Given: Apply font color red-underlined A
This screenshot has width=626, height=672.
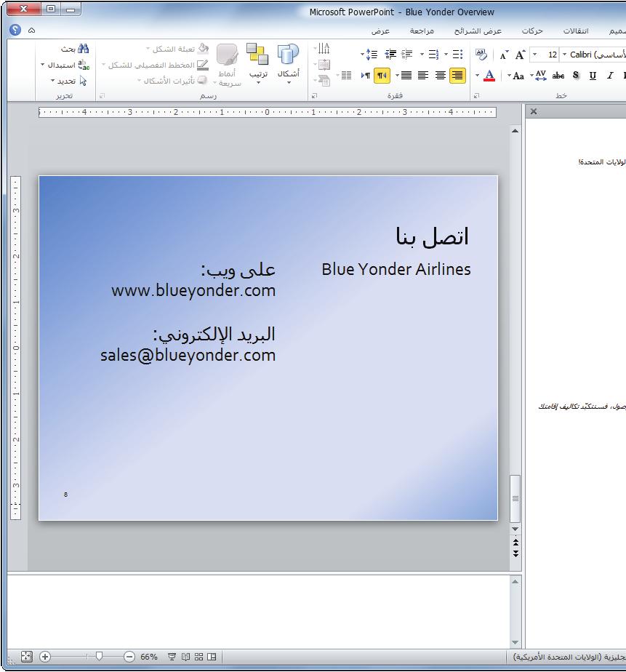Looking at the screenshot, I should point(489,76).
